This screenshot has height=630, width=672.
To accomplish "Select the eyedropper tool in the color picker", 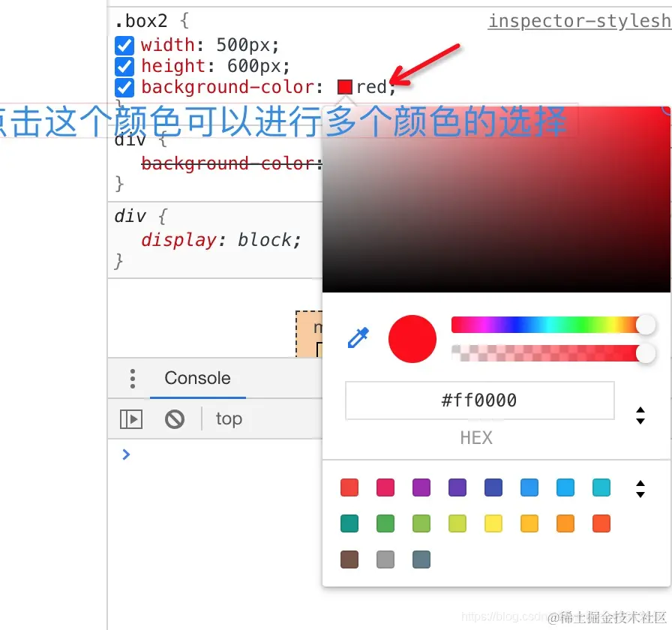I will tap(358, 338).
